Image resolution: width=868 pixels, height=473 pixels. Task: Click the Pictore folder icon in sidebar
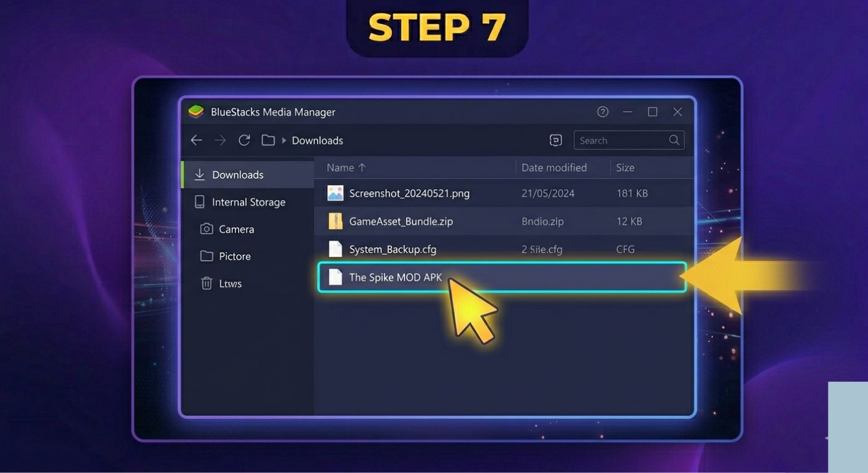pyautogui.click(x=207, y=256)
